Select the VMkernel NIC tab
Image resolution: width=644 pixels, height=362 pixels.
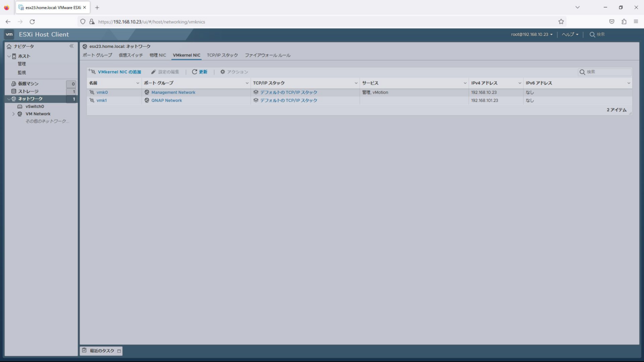187,55
